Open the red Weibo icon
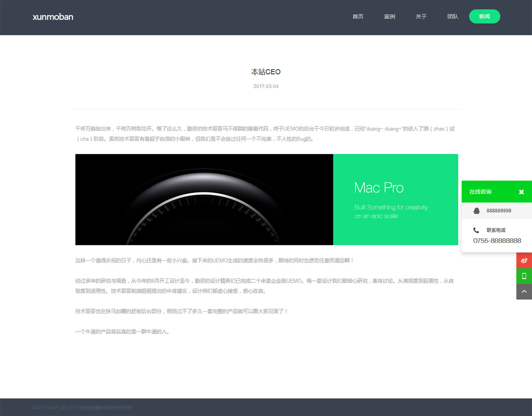The image size is (532, 416). click(x=524, y=260)
